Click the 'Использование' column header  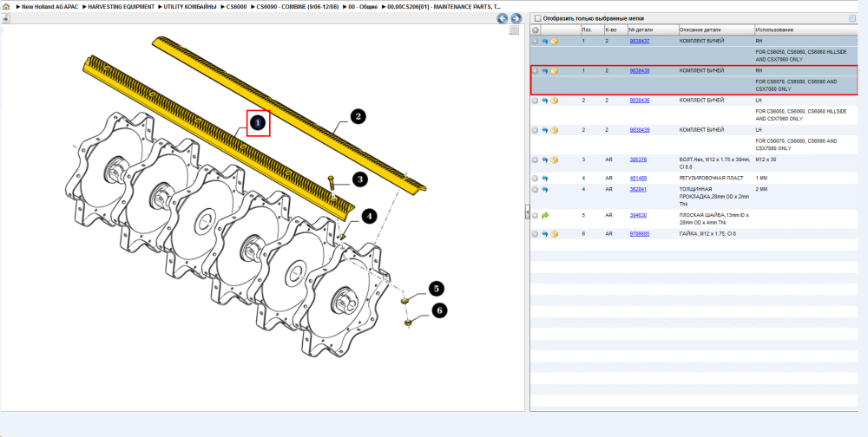[x=806, y=29]
